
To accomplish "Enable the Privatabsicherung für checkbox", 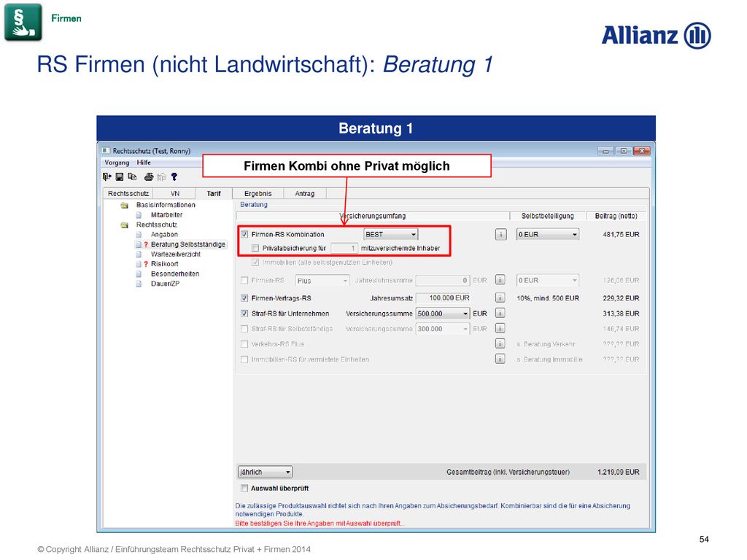I will pos(255,248).
